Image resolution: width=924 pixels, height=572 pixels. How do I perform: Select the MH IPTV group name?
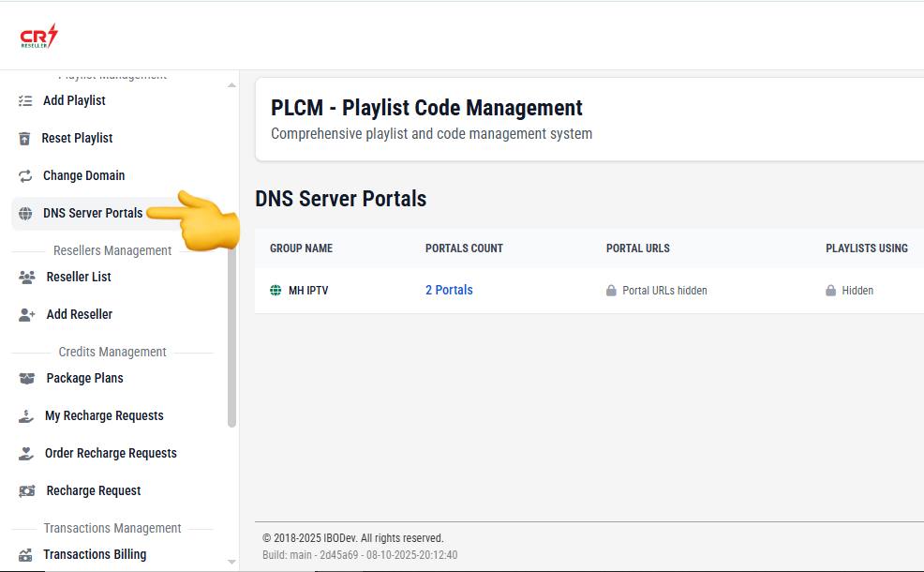click(308, 291)
